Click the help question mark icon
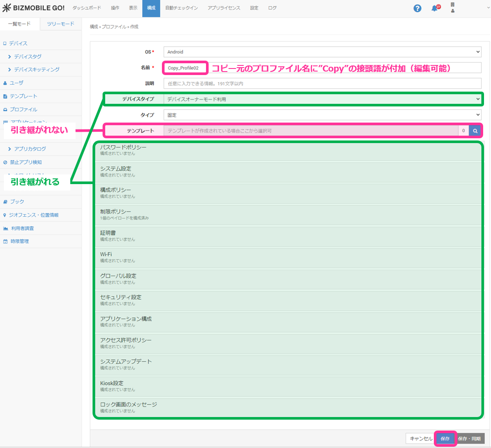The image size is (491, 448). (x=417, y=8)
